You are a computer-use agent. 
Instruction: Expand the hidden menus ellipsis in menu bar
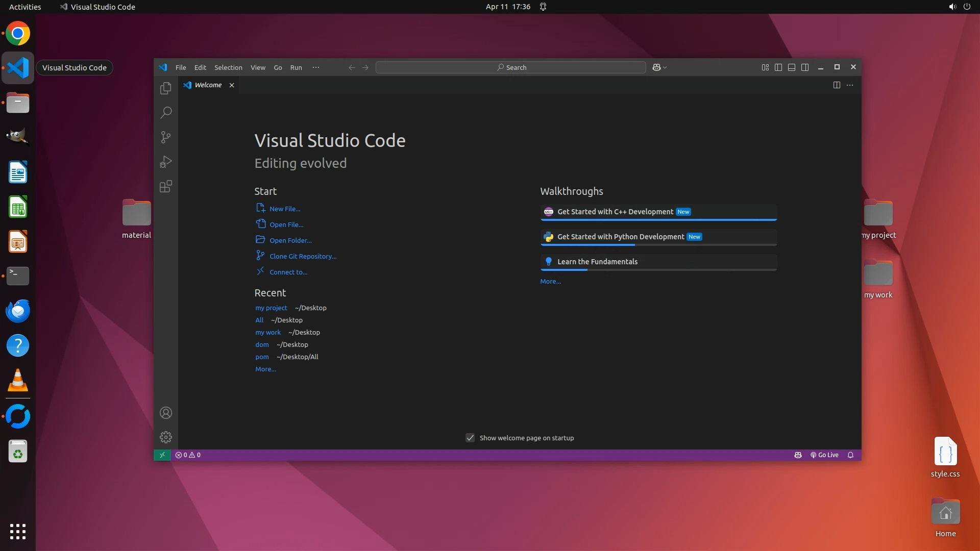click(x=316, y=67)
